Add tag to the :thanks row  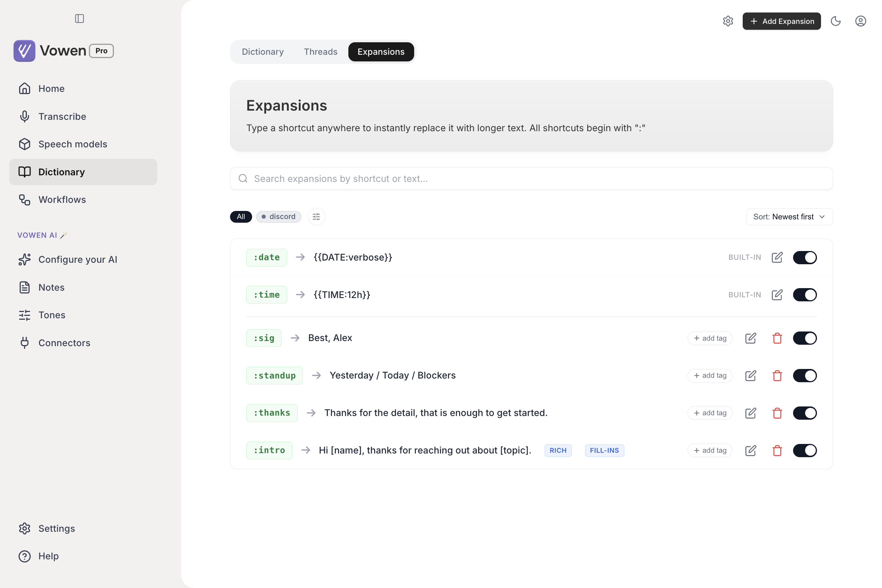pos(710,413)
